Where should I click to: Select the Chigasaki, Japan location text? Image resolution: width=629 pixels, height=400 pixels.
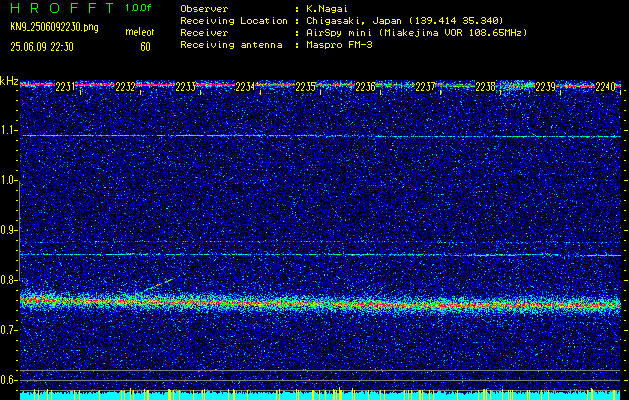404,20
